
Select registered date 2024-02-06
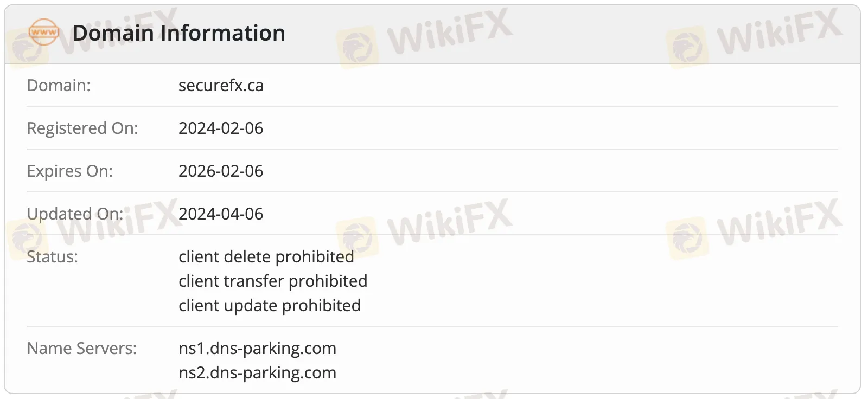pyautogui.click(x=221, y=128)
